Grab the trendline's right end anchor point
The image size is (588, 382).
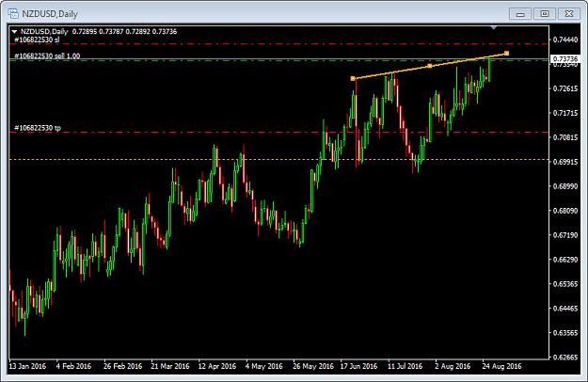pos(507,54)
